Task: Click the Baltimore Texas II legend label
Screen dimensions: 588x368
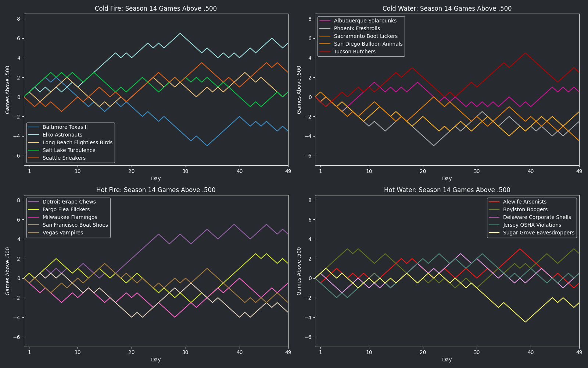Action: click(65, 127)
